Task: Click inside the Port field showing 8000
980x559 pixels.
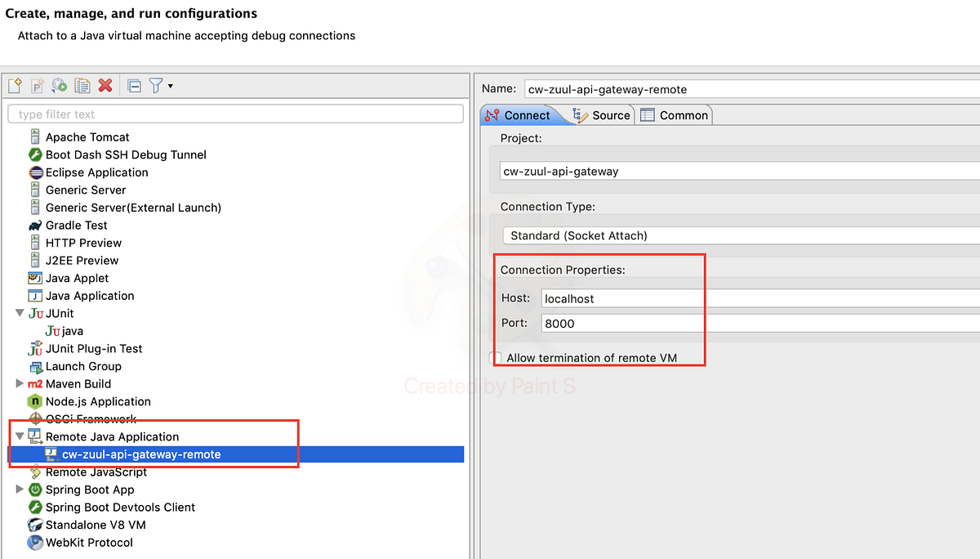Action: pos(621,323)
